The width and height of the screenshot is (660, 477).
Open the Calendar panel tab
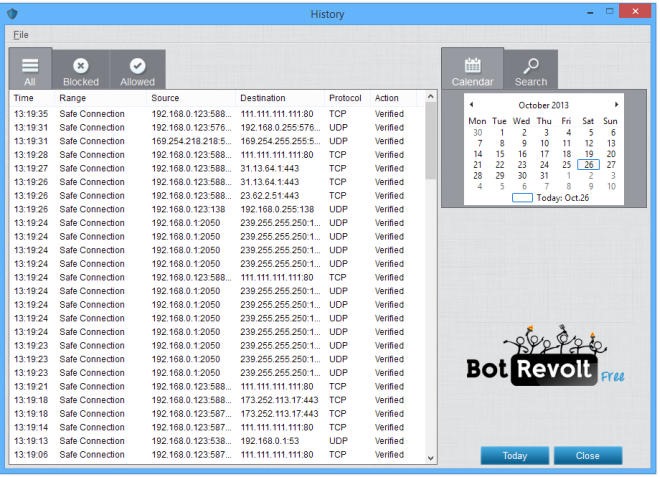[472, 69]
